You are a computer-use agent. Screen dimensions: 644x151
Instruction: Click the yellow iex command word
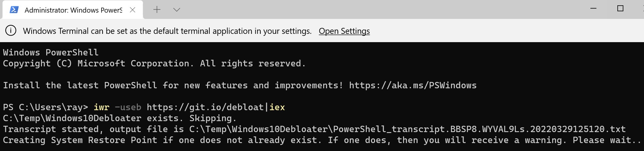pos(277,107)
